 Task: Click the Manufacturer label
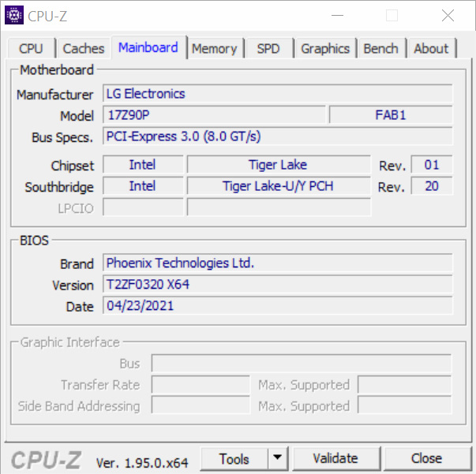(x=55, y=95)
